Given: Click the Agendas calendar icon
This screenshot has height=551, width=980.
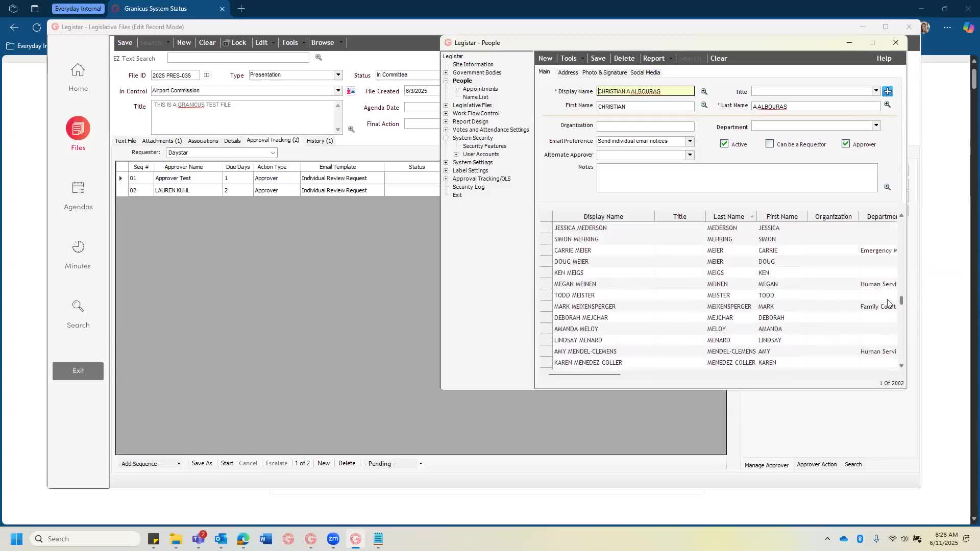Looking at the screenshot, I should click(78, 188).
